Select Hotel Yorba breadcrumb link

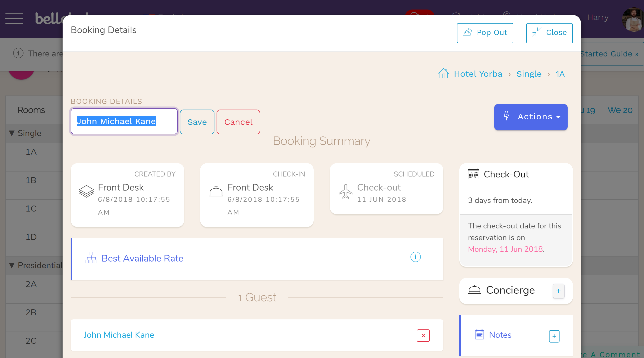coord(478,73)
